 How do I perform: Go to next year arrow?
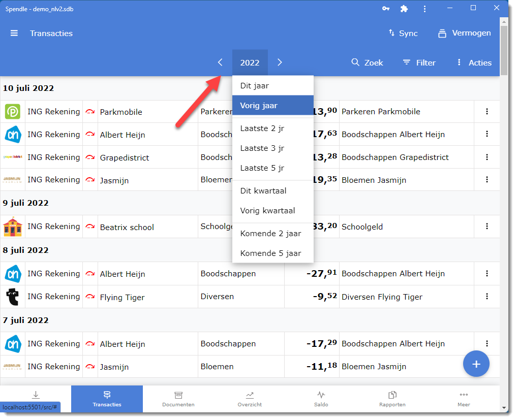280,62
